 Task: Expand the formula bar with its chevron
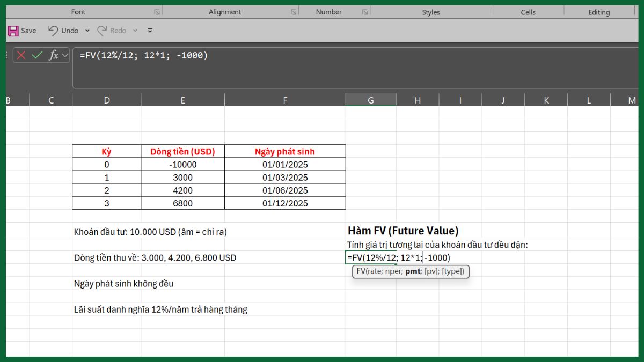[64, 55]
